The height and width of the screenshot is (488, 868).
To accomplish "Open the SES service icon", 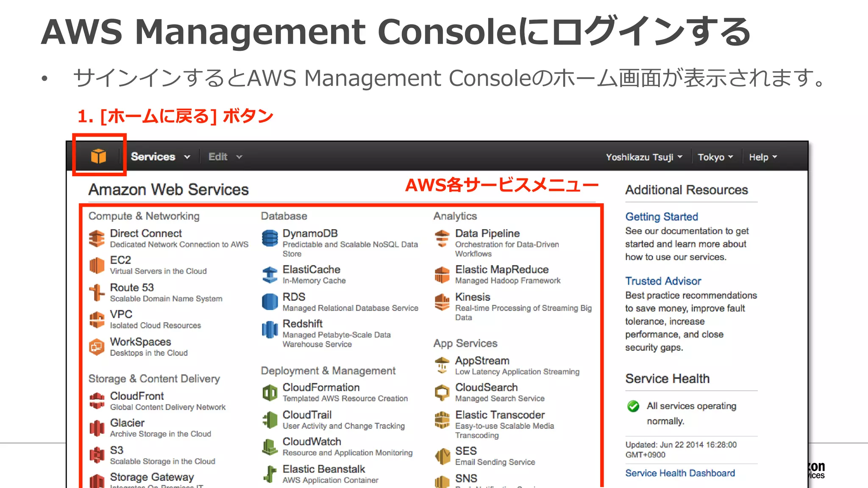I will tap(442, 456).
